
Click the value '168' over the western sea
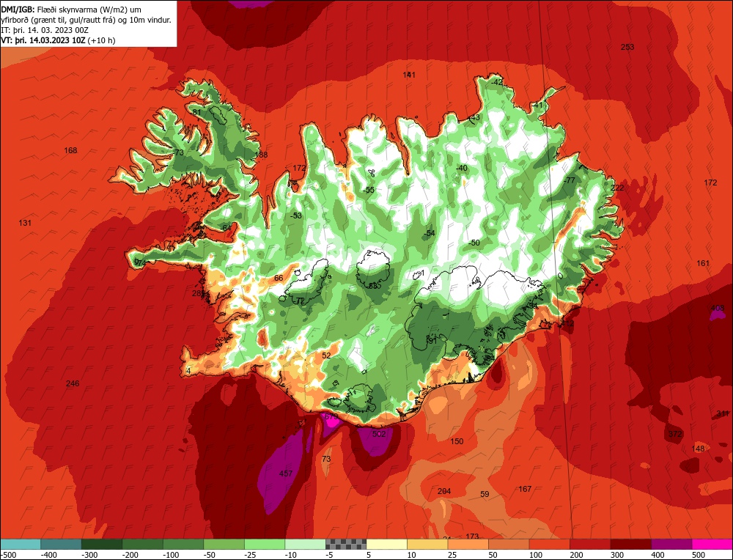(x=70, y=150)
